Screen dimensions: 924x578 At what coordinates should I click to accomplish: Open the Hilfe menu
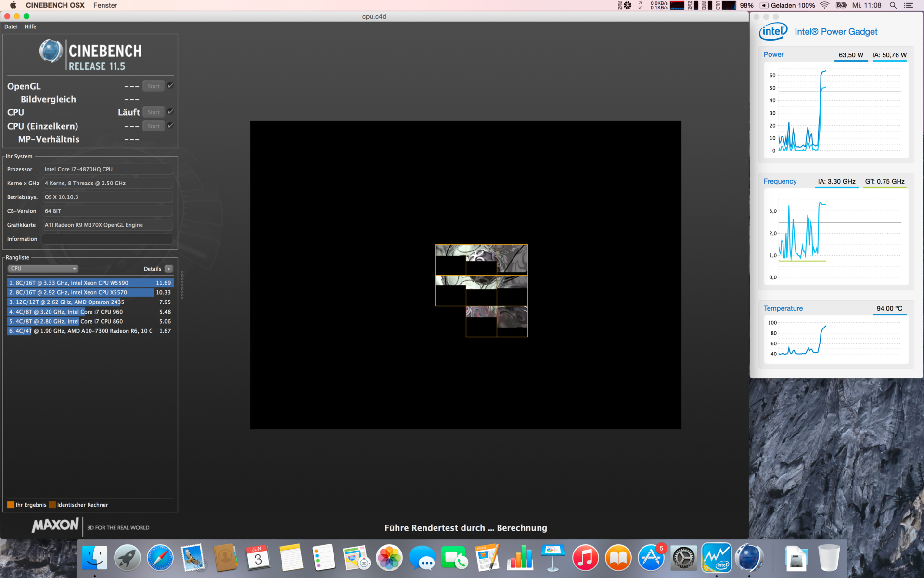30,26
